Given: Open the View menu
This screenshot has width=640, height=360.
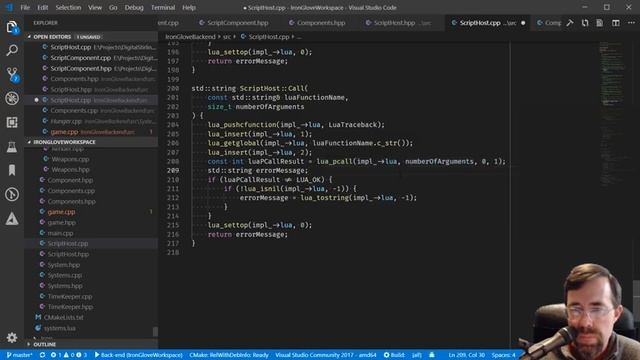Looking at the screenshot, I should [95, 7].
